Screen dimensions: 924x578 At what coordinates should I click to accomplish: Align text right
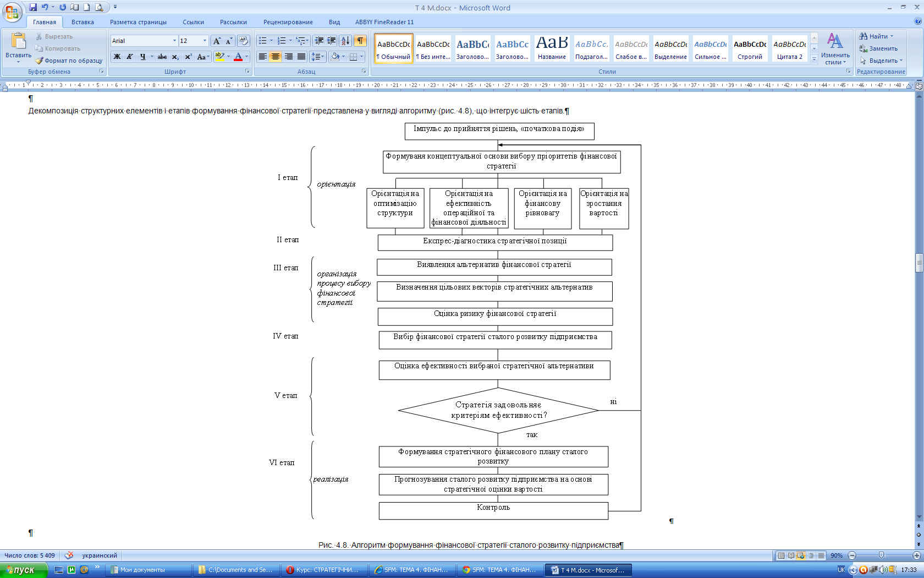288,57
